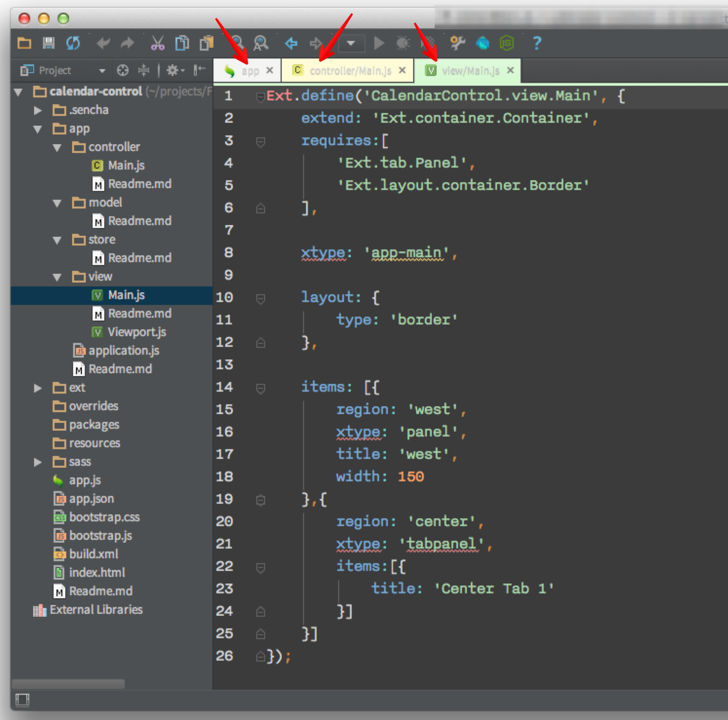
Task: Select bootstrap.js file
Action: (93, 536)
